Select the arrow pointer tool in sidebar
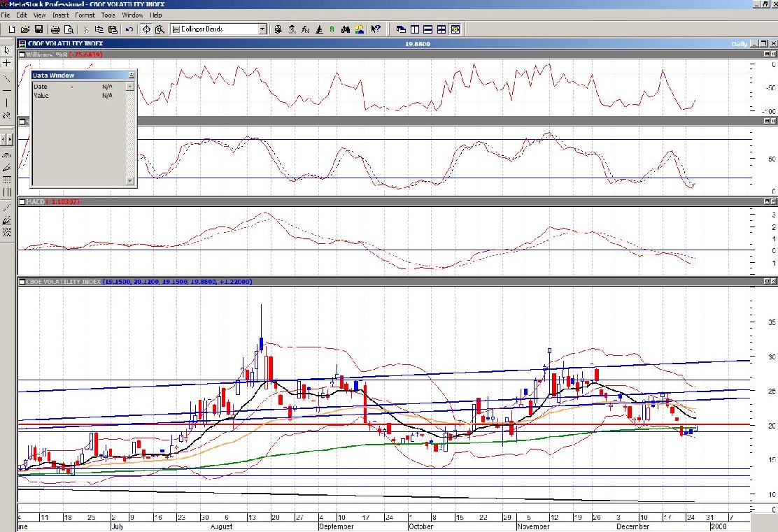778x532 pixels. [x=7, y=50]
